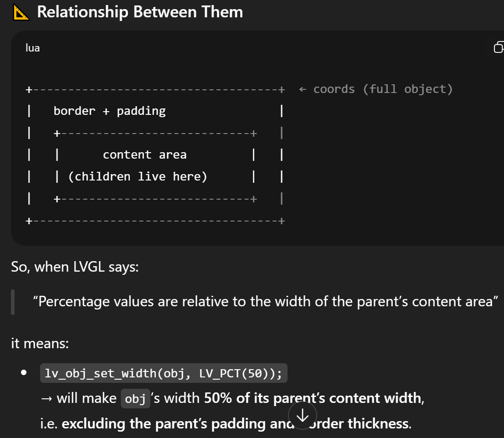The width and height of the screenshot is (504, 438).
Task: Click the 'it means:' paragraph
Action: [x=40, y=343]
